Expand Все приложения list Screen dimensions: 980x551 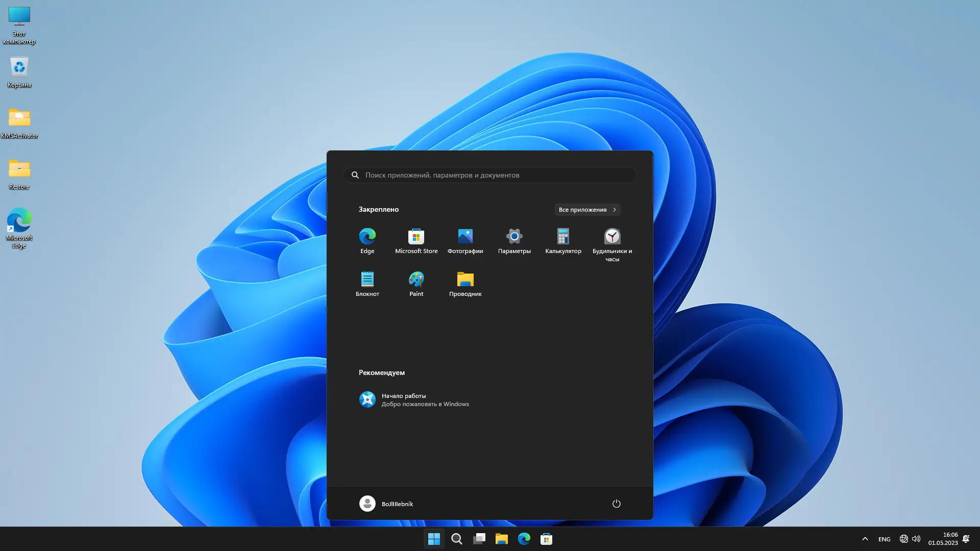587,210
